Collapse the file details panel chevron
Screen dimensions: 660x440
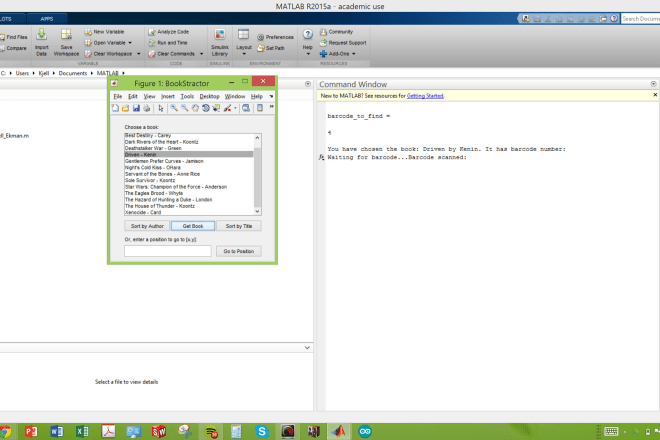307,348
